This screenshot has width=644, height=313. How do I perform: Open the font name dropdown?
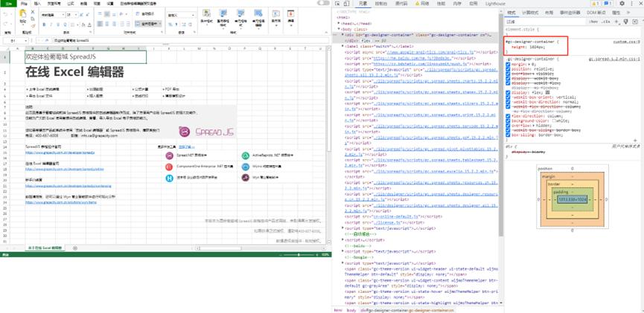(63, 15)
